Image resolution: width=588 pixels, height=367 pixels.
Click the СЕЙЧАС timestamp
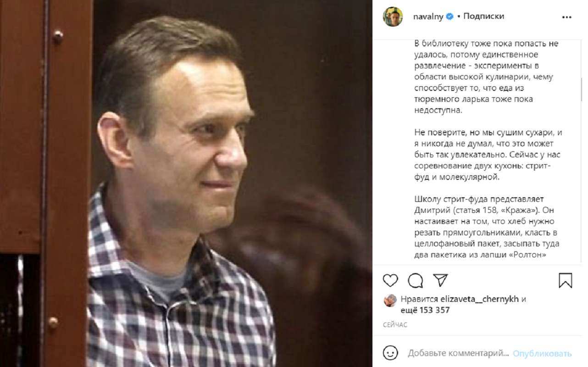point(395,325)
